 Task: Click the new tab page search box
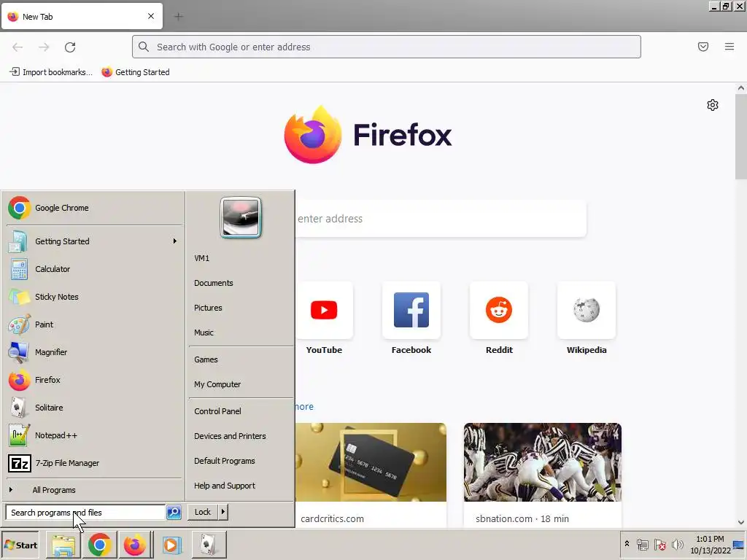point(441,219)
